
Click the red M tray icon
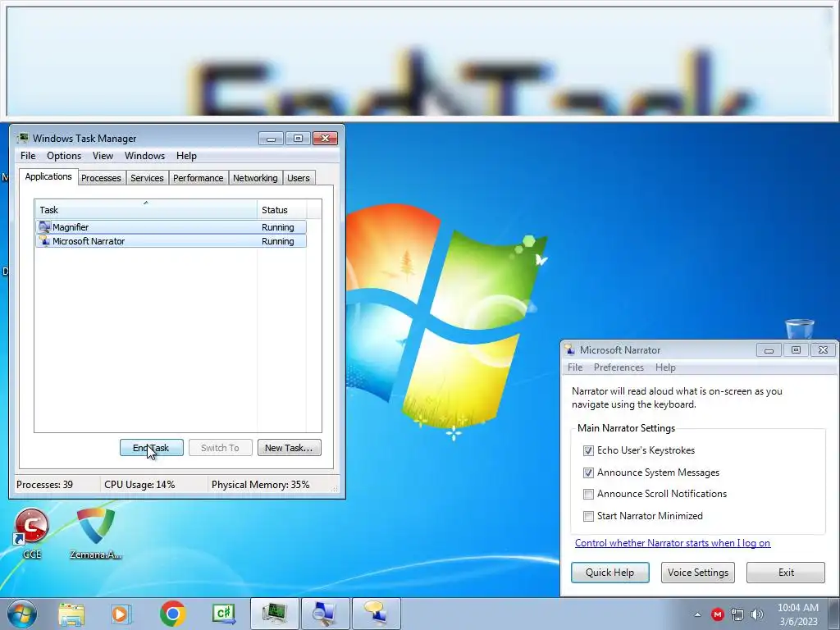[717, 614]
